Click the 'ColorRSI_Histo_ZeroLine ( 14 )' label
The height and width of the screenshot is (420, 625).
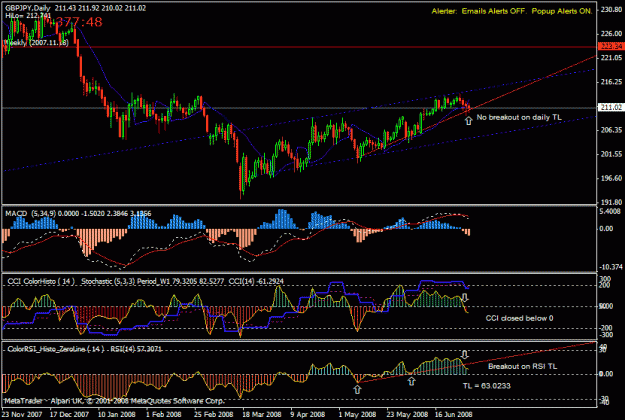[x=56, y=349]
